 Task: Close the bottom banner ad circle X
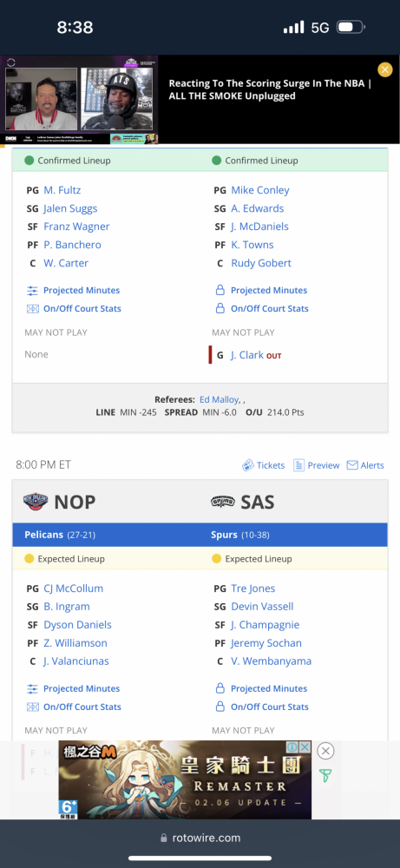(326, 751)
